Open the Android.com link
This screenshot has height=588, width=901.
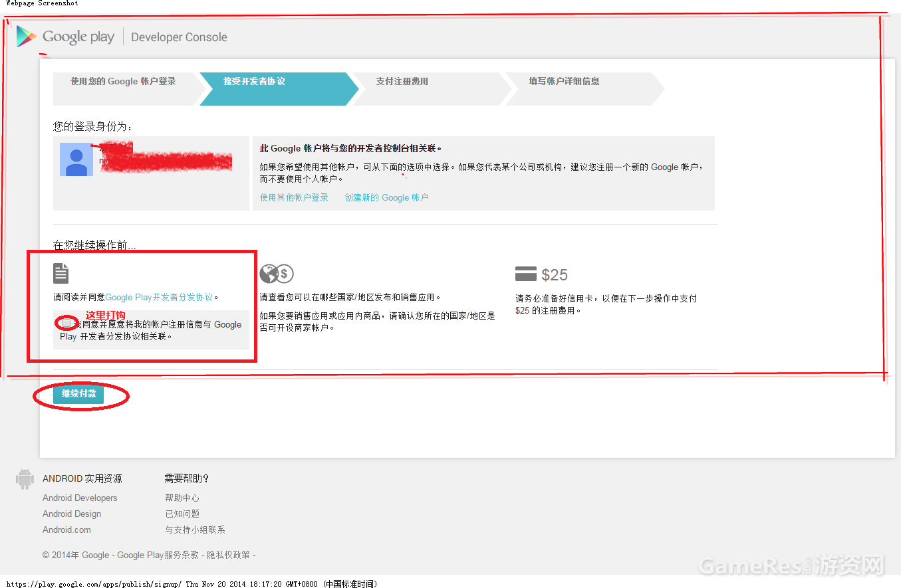[x=66, y=530]
